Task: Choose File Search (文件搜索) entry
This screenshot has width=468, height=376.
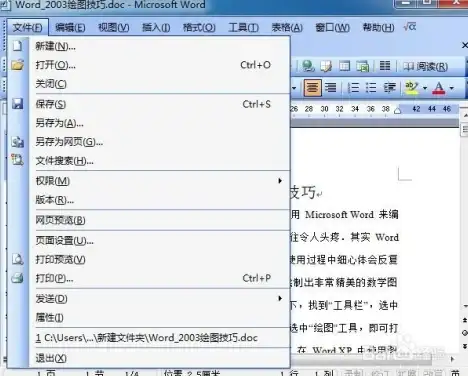Action: point(149,161)
